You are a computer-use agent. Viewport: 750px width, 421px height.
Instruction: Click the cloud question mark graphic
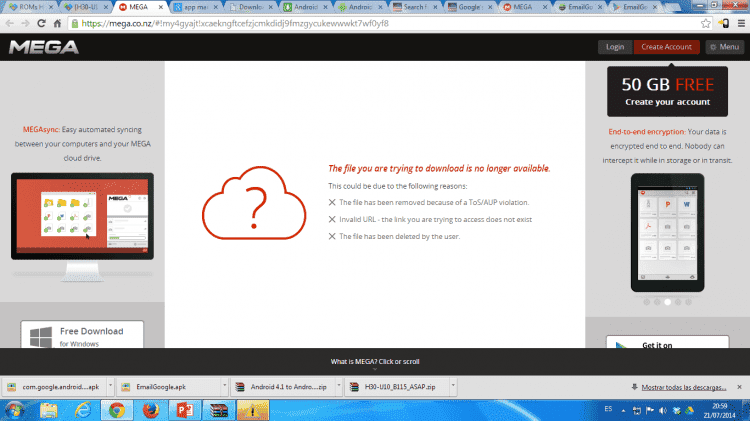coord(254,202)
